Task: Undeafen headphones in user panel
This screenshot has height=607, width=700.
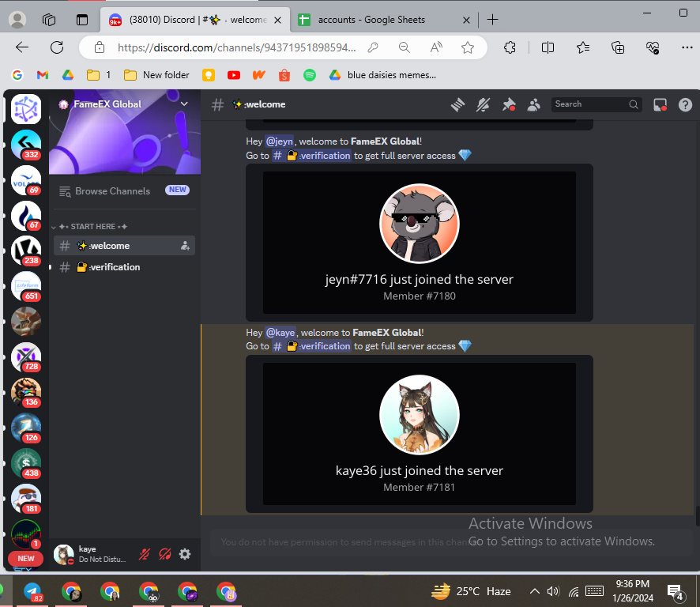Action: point(165,554)
